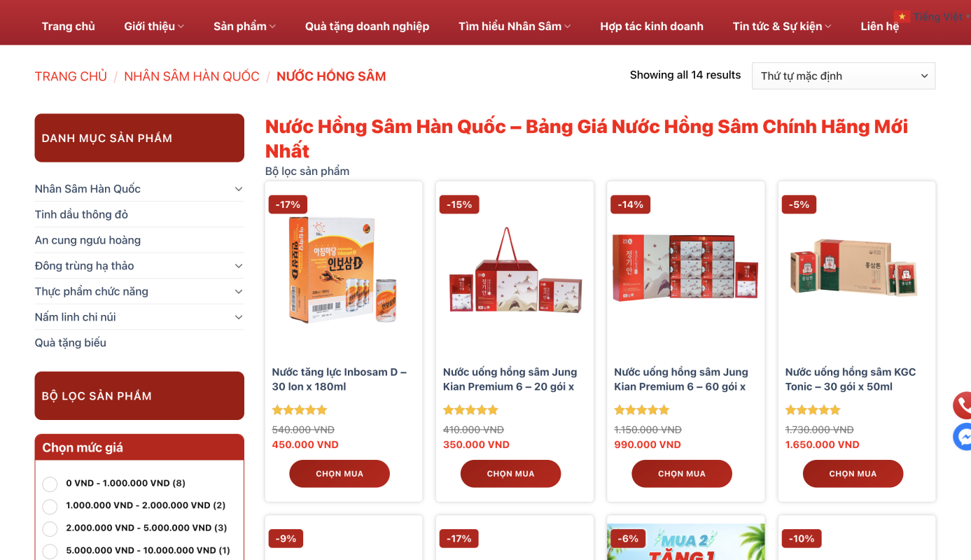Click CHỌN MUA for Nước tăng lực Inbosam D
The image size is (971, 560).
tap(340, 474)
